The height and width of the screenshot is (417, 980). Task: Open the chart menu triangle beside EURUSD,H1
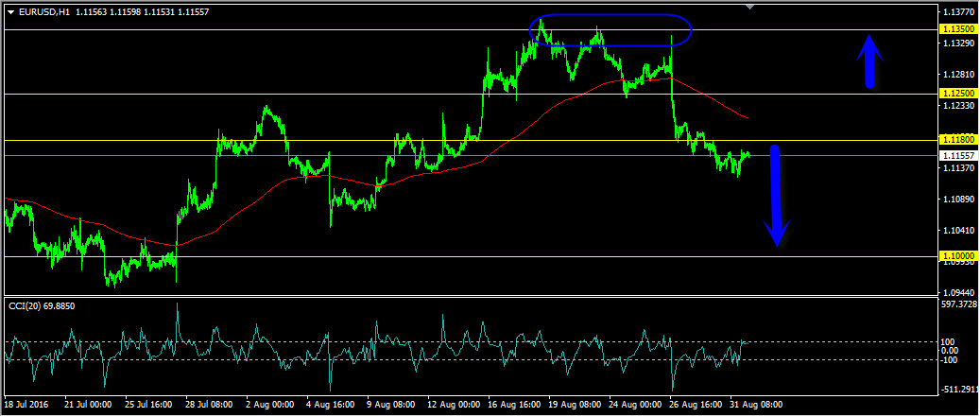coord(10,11)
